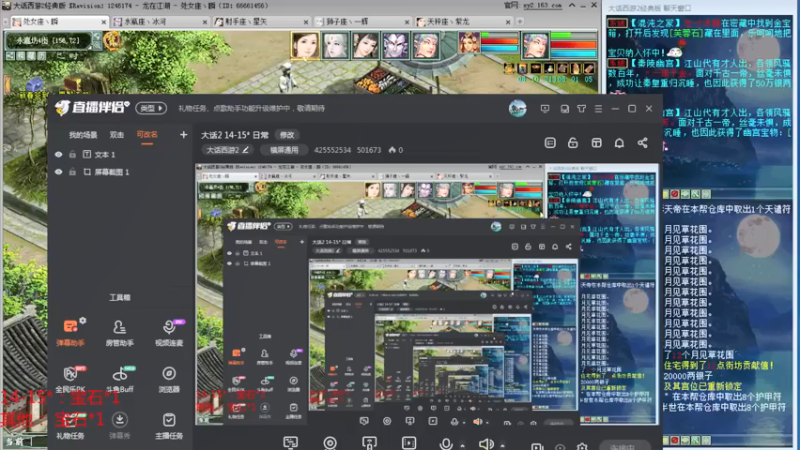Click the camera source icon in bottom bar
The height and width of the screenshot is (450, 800).
[x=330, y=443]
